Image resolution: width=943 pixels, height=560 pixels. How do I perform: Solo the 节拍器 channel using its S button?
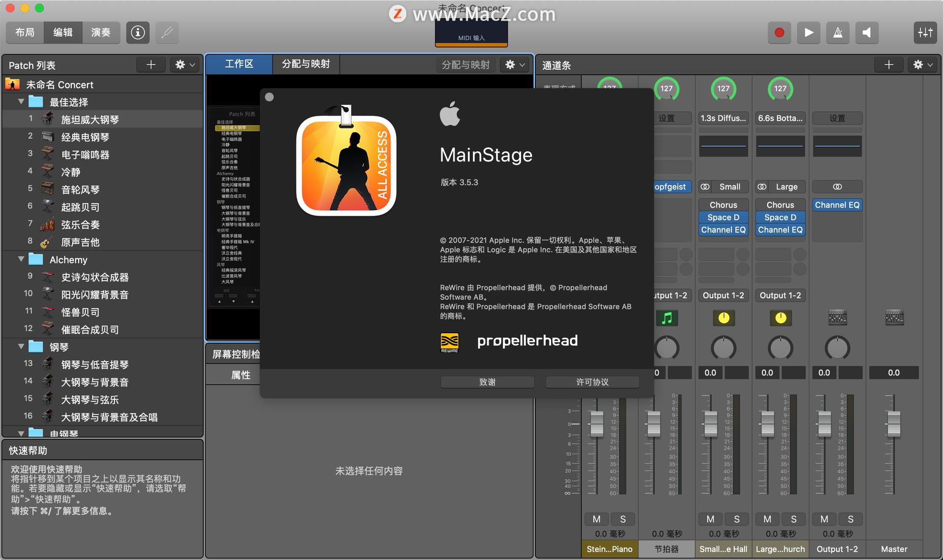680,519
